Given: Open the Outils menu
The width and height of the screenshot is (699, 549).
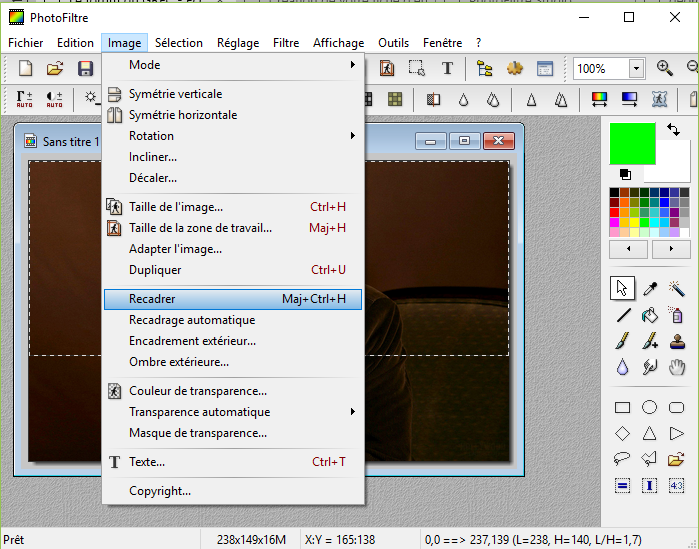Looking at the screenshot, I should (x=393, y=43).
